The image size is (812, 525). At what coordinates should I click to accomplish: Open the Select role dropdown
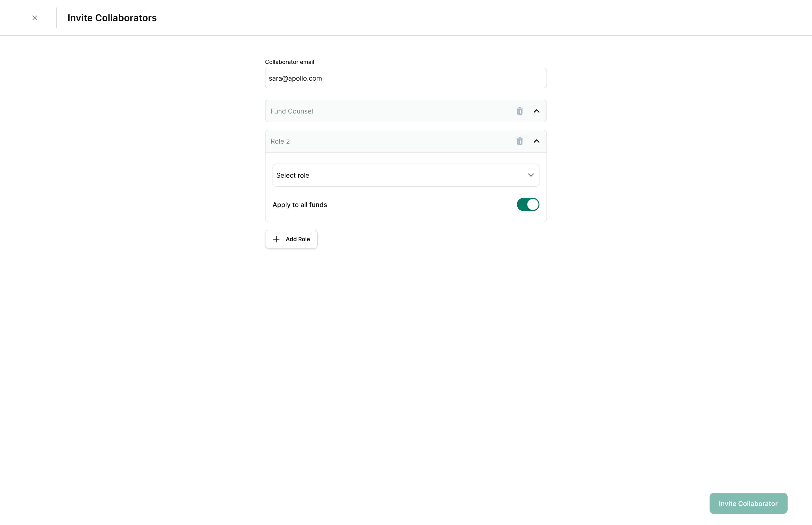[x=406, y=175]
